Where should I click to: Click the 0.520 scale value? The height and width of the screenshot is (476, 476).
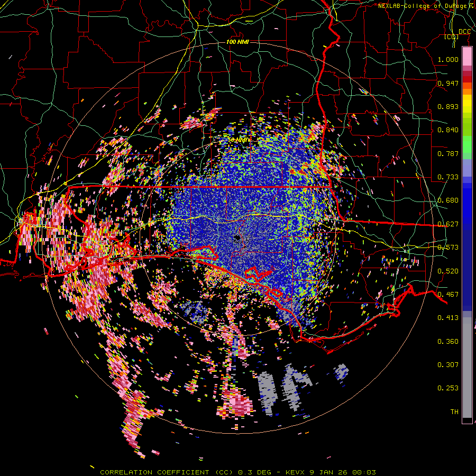pos(448,271)
